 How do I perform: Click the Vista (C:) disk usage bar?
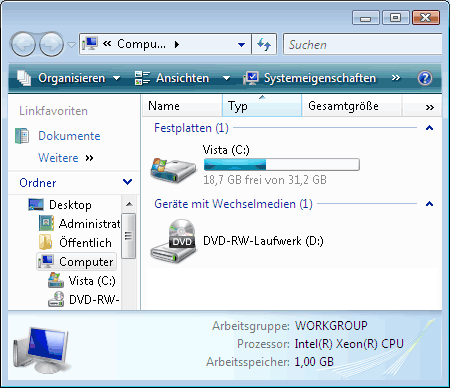[282, 165]
